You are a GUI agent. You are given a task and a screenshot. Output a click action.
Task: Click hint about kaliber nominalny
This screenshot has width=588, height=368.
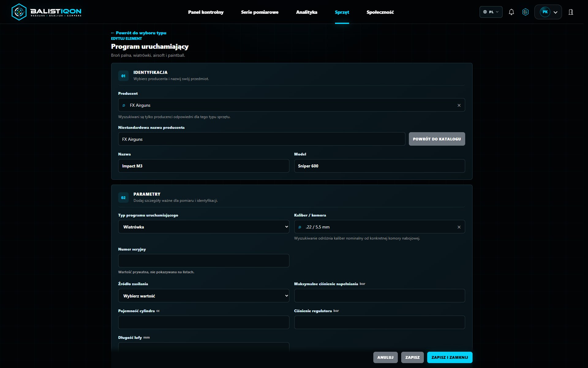point(357,238)
